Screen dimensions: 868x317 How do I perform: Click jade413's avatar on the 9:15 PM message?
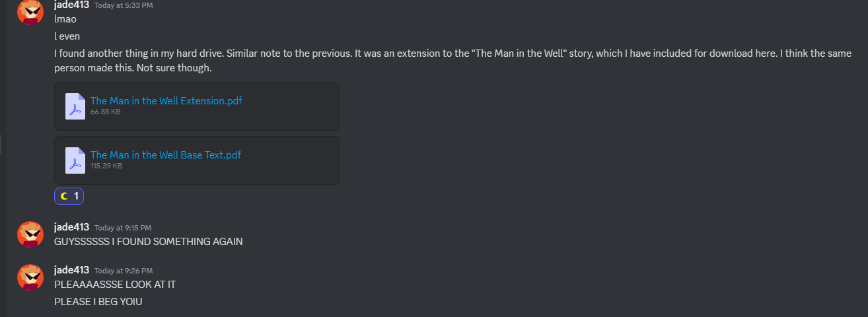pyautogui.click(x=30, y=234)
